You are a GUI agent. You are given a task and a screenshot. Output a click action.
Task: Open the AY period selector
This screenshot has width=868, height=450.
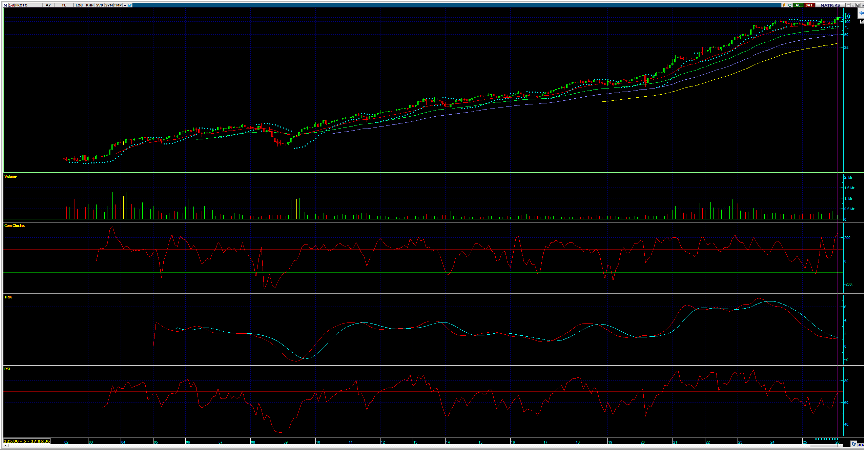pos(48,5)
